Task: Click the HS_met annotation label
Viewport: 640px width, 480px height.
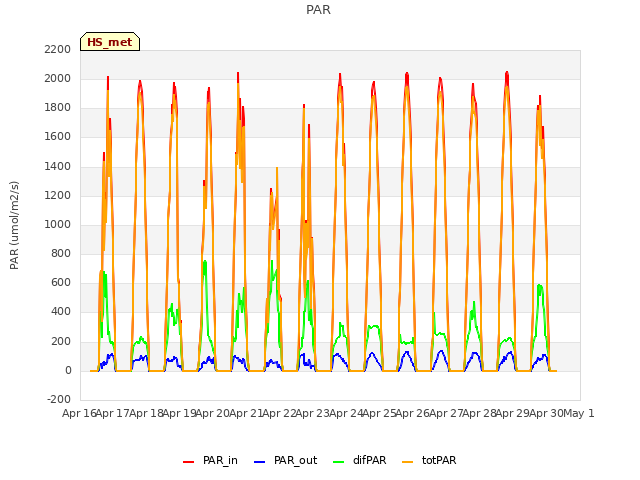Action: click(x=110, y=42)
